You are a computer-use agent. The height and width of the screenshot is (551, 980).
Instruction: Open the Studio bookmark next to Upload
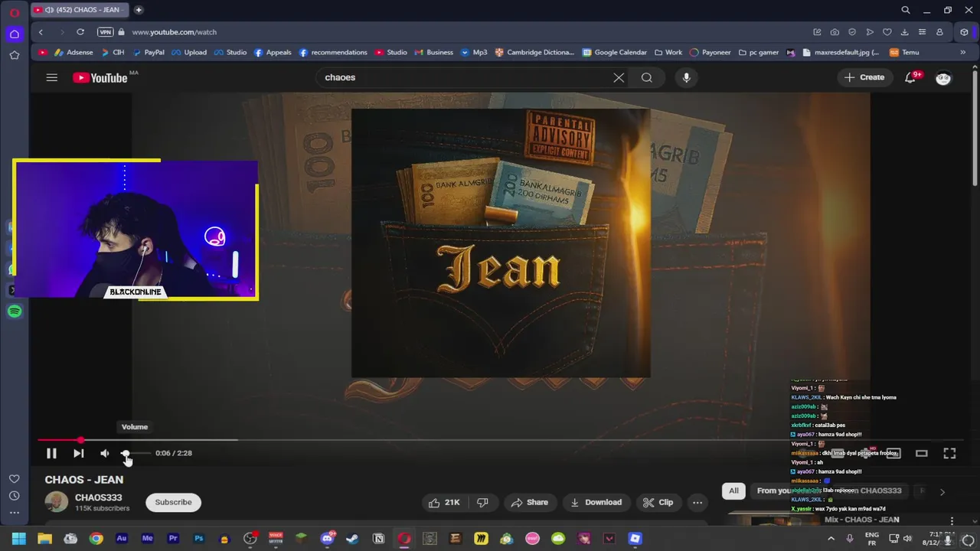[x=230, y=53]
